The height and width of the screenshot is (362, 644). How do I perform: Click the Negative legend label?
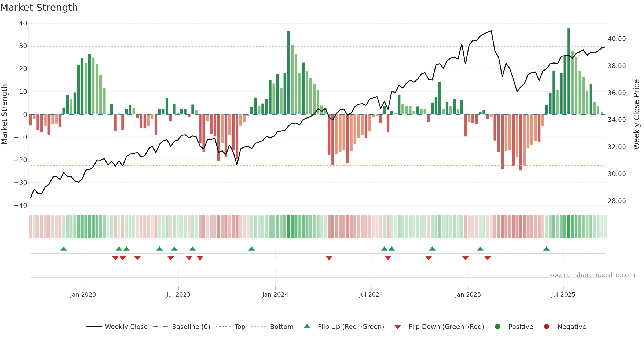[x=572, y=327]
